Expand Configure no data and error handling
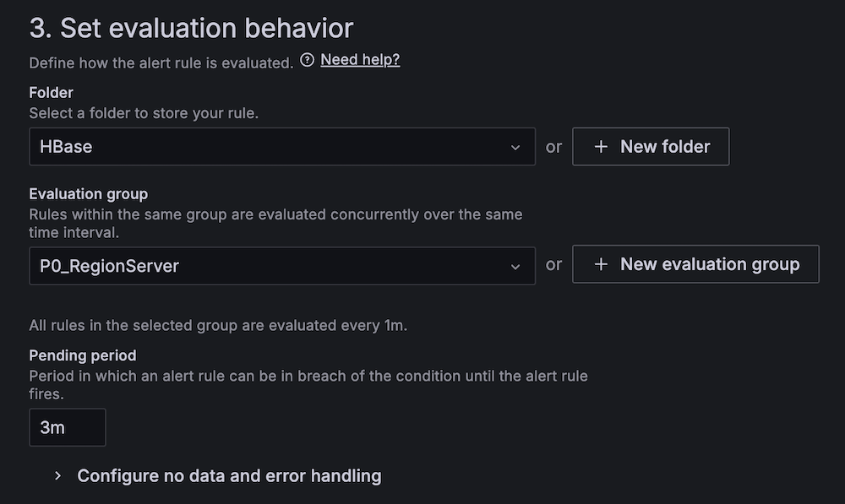Image resolution: width=845 pixels, height=504 pixels. 229,475
